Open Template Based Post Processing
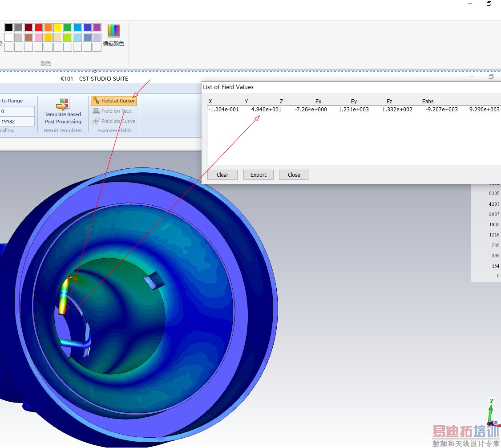The image size is (501, 448). coord(63,112)
